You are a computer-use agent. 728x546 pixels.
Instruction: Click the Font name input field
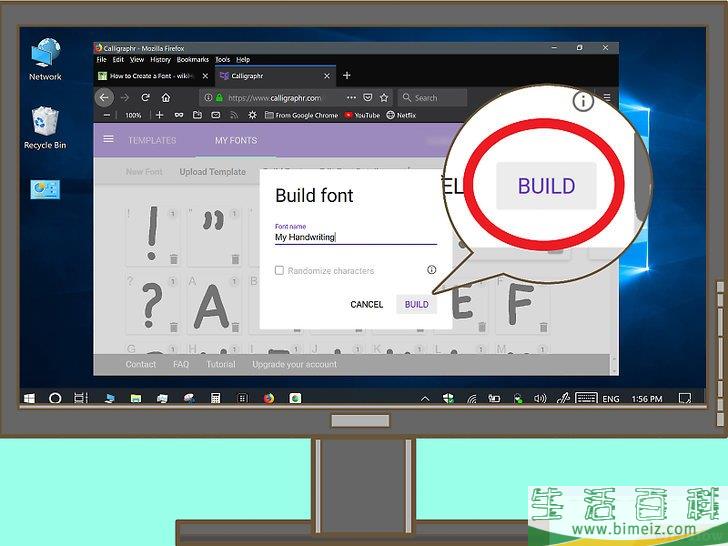coord(356,237)
